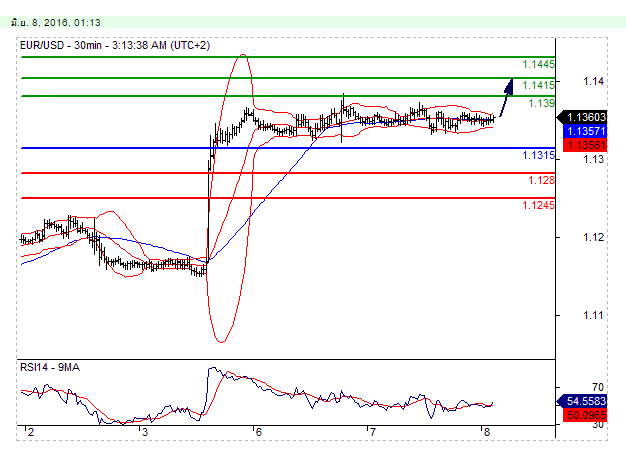Click the 1.11 price axis label
Image resolution: width=626 pixels, height=465 pixels.
(593, 315)
